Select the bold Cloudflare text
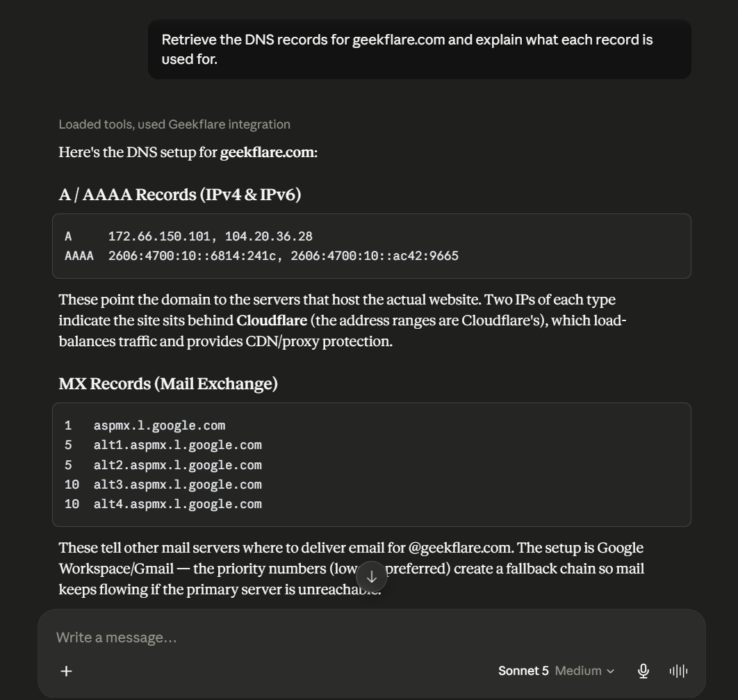 [272, 320]
